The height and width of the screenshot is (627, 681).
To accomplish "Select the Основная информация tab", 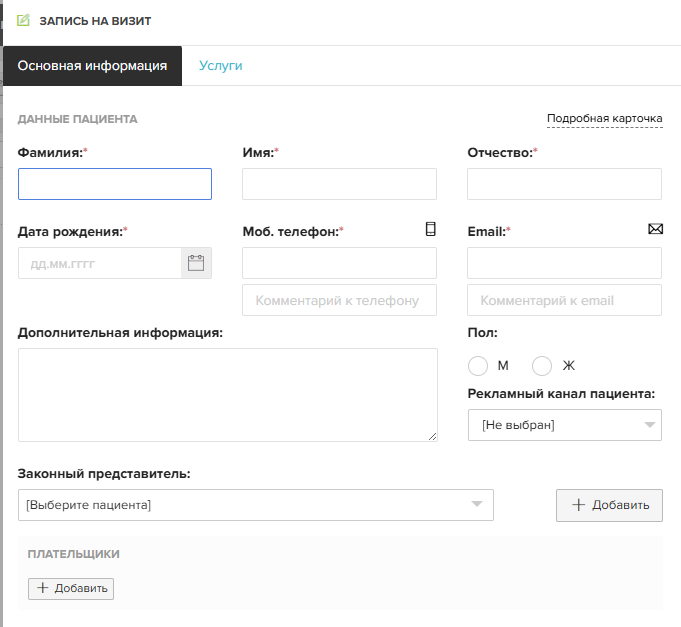I will click(93, 66).
